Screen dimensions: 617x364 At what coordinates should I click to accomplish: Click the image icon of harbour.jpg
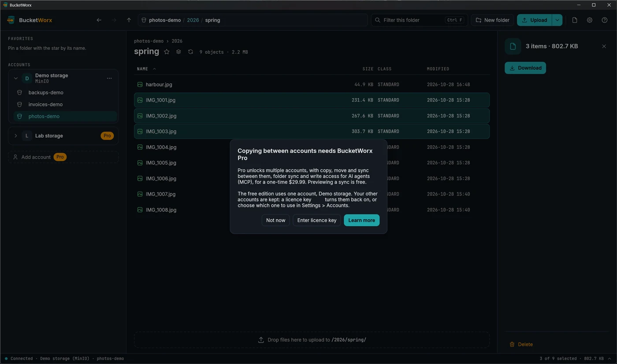click(140, 85)
